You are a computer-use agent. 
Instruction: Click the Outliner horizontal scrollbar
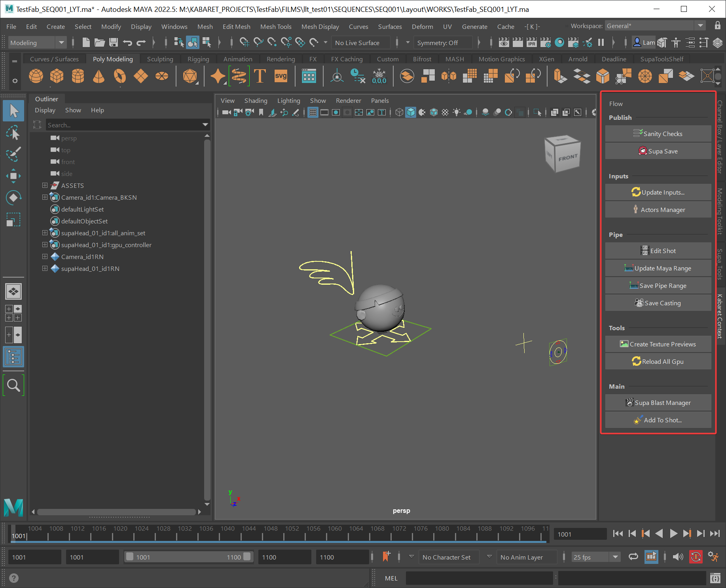click(116, 512)
